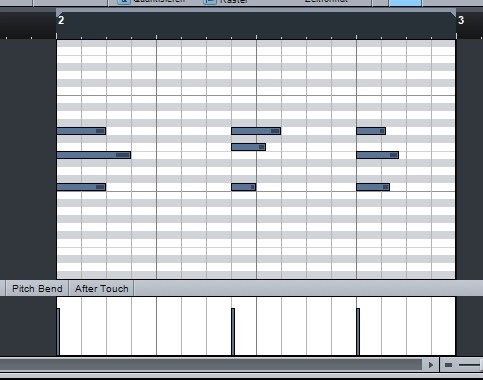The height and width of the screenshot is (380, 483).
Task: Select the top note of the first chord
Action: [81, 131]
